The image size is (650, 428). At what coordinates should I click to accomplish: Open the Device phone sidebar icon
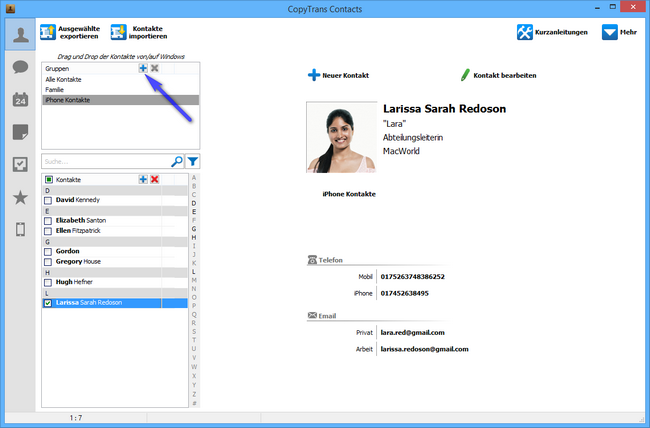coord(19,230)
